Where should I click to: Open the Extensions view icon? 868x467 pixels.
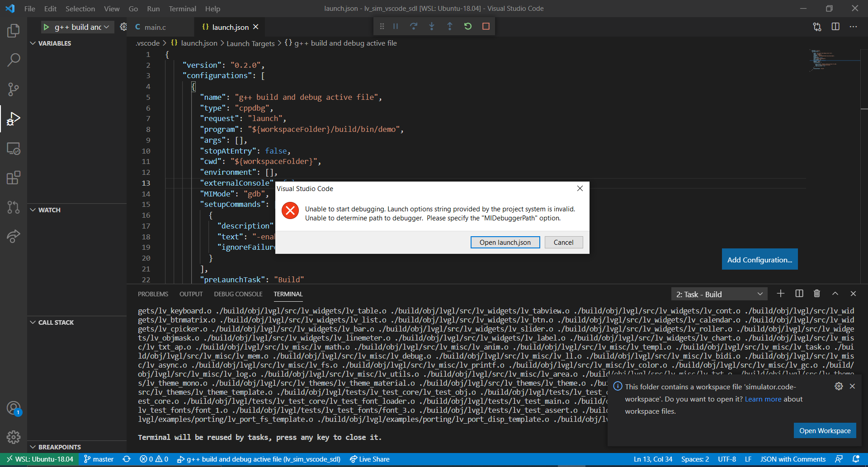point(14,178)
